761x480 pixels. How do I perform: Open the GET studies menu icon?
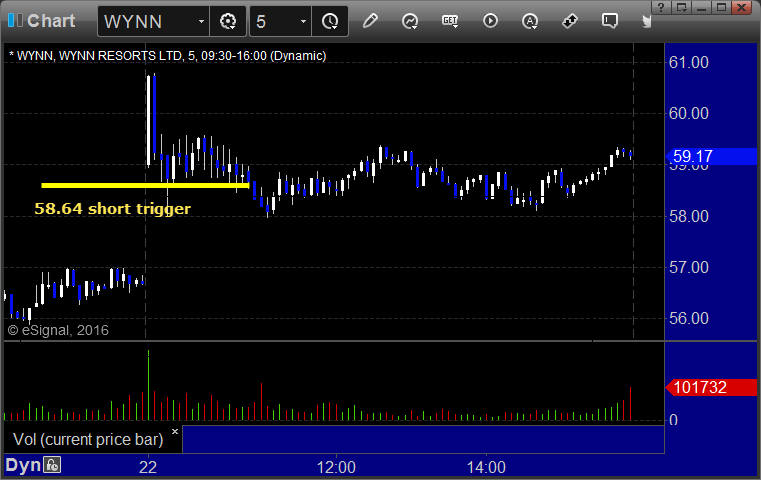tap(450, 21)
